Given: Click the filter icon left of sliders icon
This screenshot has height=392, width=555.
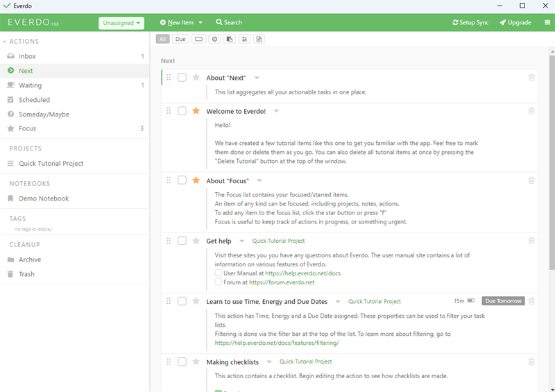Looking at the screenshot, I should tap(230, 39).
